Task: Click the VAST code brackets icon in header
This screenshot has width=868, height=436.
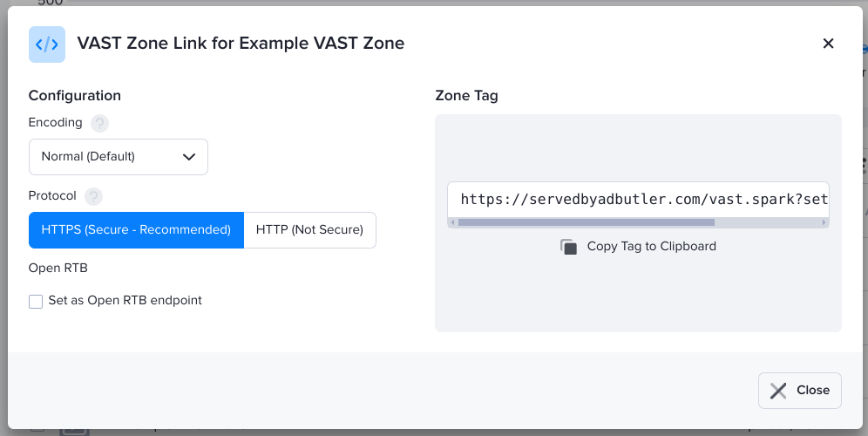Action: click(x=47, y=44)
